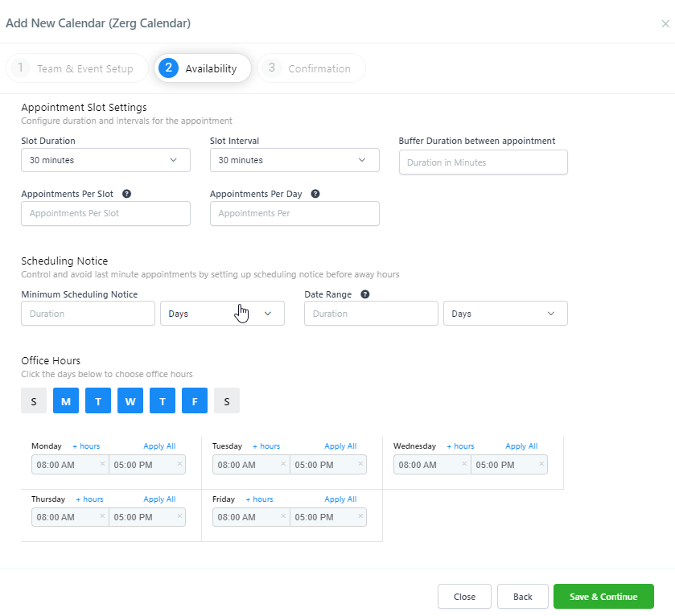Clear Wednesday start time 08:00 AM
Viewport: 675px width, 616px height.
[x=464, y=463]
